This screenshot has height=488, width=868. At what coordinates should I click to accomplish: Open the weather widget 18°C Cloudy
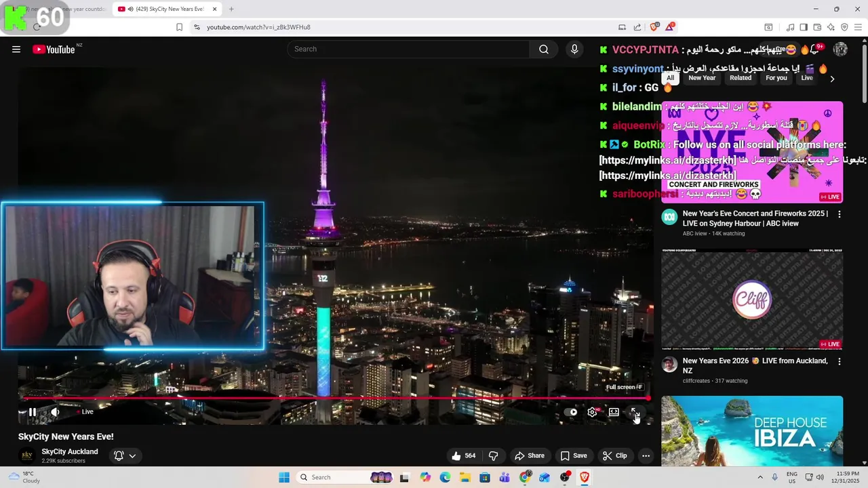[x=24, y=477]
